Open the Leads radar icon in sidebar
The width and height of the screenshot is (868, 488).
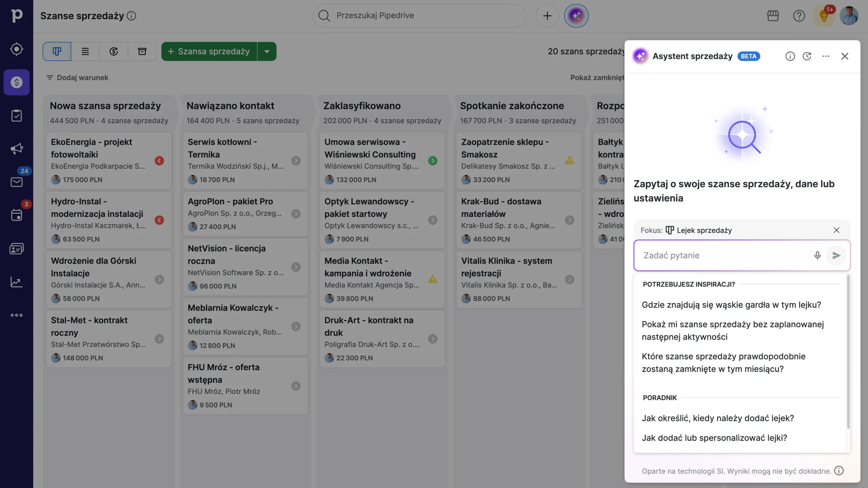pos(16,49)
